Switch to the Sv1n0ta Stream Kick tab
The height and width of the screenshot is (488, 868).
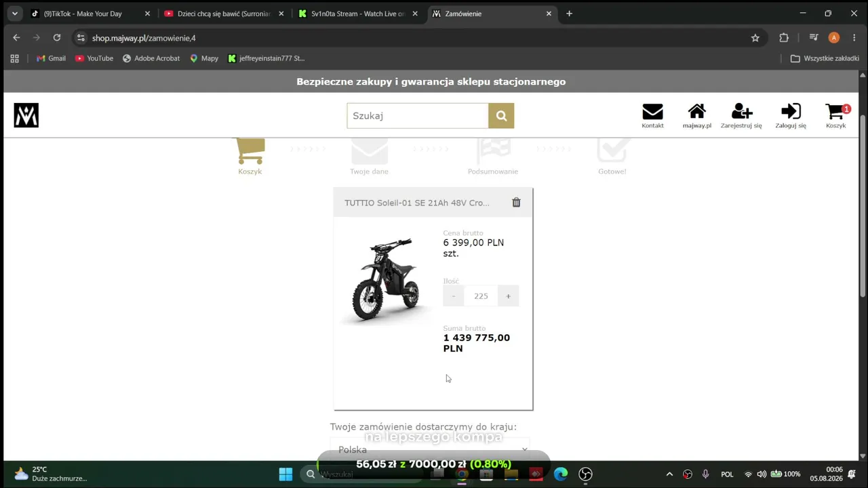[x=357, y=14]
